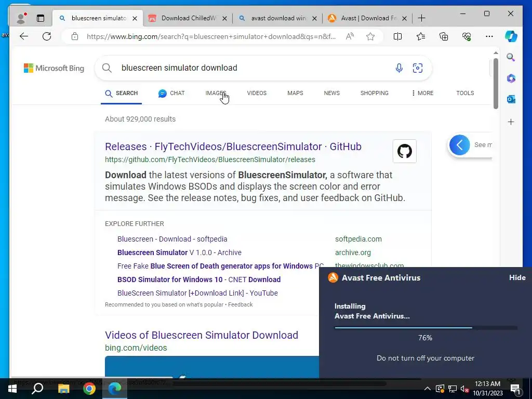The width and height of the screenshot is (532, 399).
Task: Open the github.com releases URL link
Action: coord(210,159)
